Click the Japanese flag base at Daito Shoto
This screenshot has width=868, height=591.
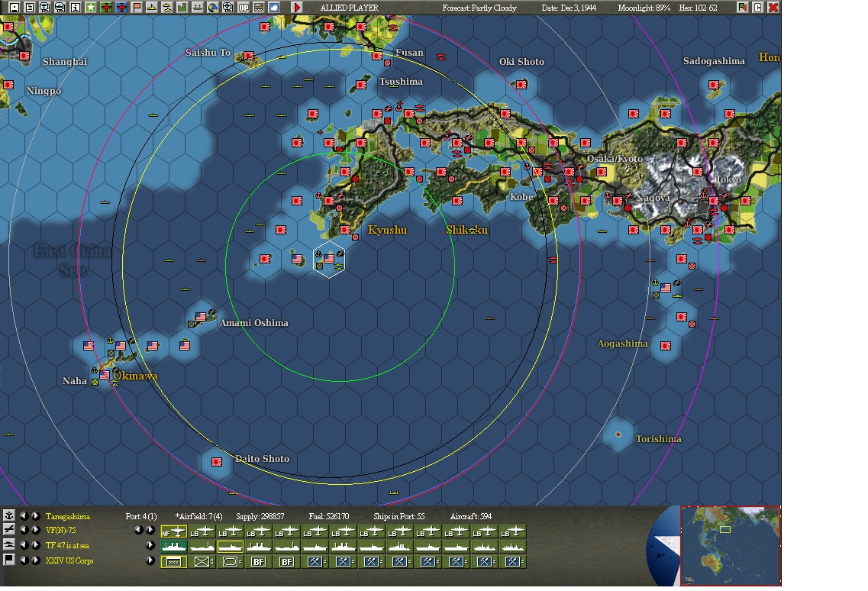click(217, 461)
